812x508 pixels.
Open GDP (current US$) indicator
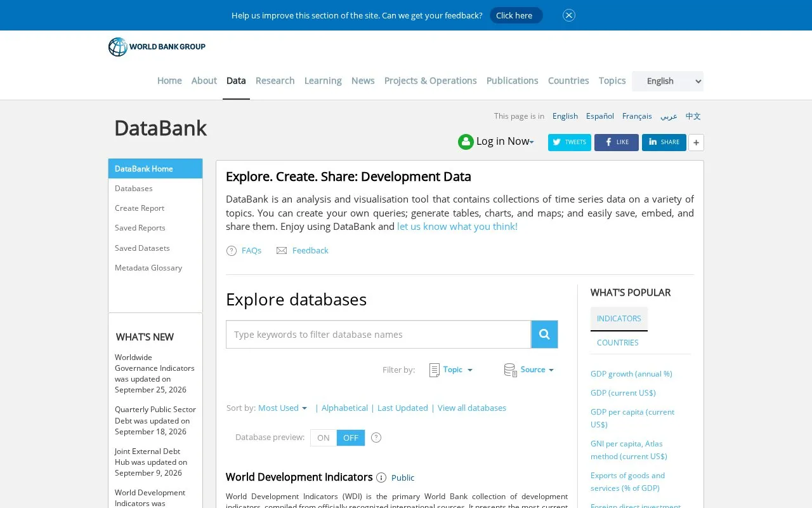(623, 393)
